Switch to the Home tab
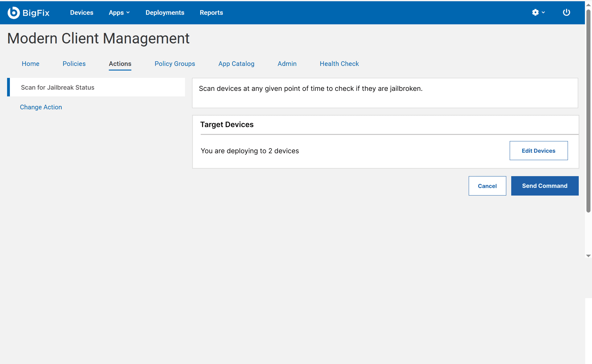Image resolution: width=592 pixels, height=364 pixels. coord(31,64)
